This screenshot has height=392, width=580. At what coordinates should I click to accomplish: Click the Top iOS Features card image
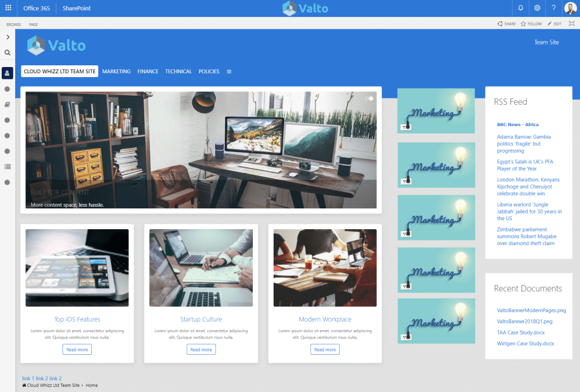point(77,268)
